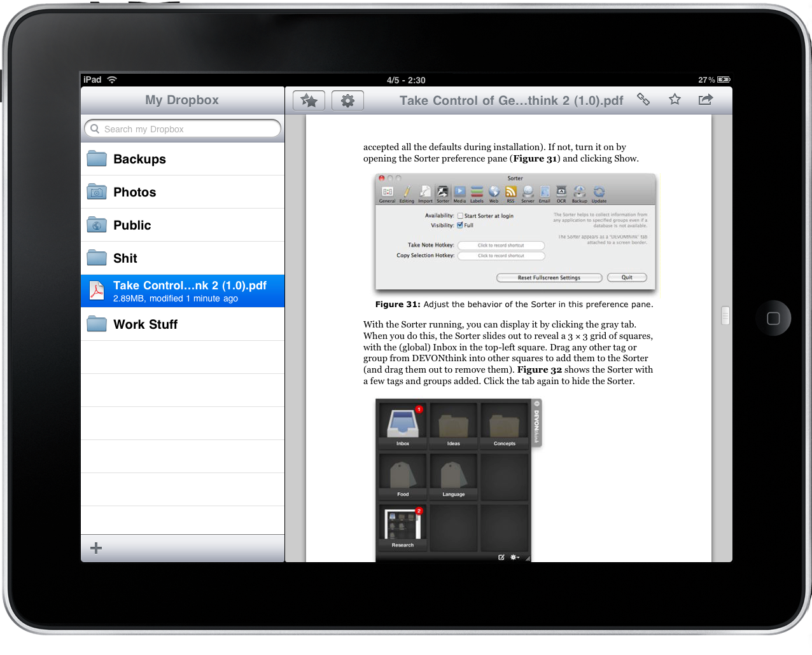Click the Food tag square
Viewport: 812px width, 655px height.
(403, 476)
